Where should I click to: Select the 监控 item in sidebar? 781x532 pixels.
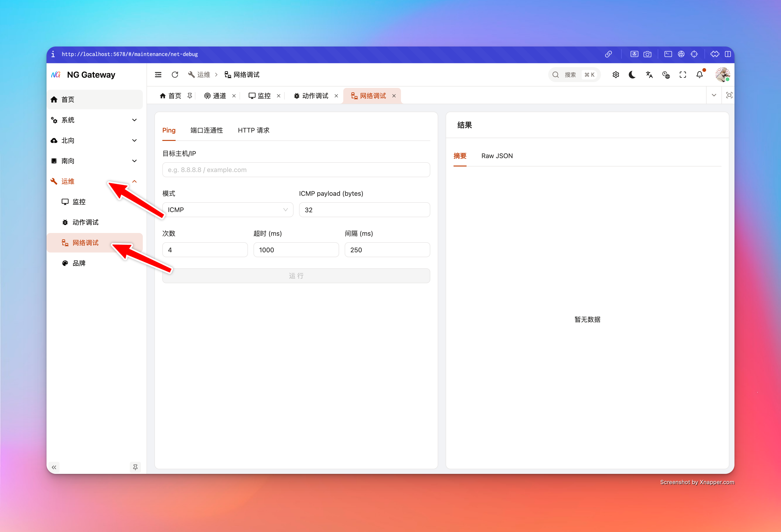[79, 202]
